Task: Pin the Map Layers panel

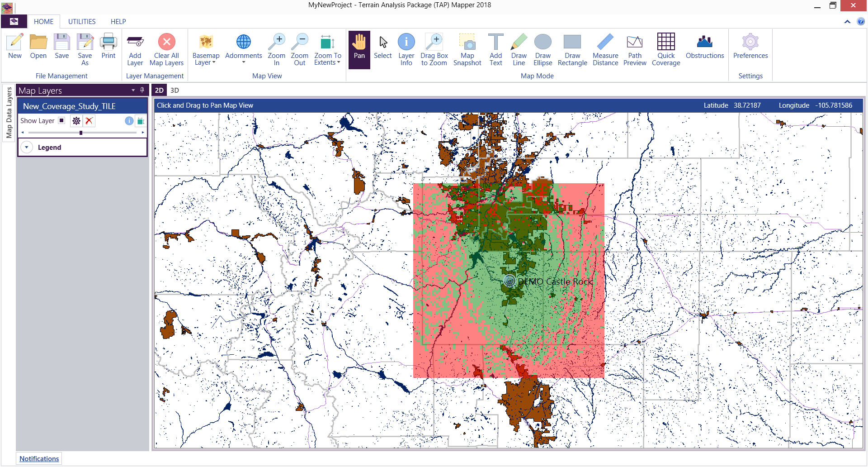Action: click(x=142, y=90)
